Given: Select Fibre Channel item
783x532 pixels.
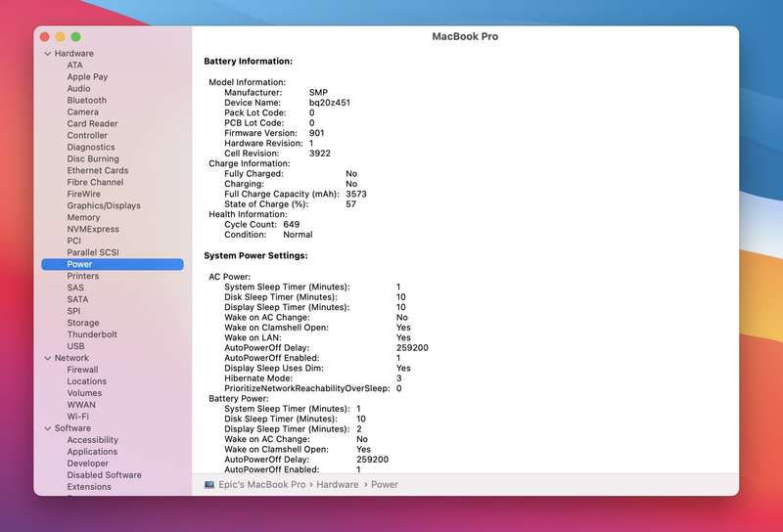Looking at the screenshot, I should coord(95,182).
